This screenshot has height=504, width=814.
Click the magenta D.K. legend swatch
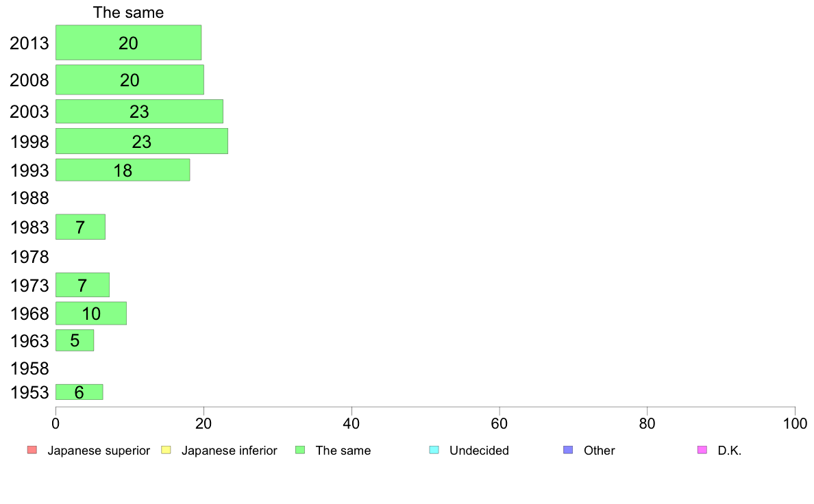coord(702,450)
